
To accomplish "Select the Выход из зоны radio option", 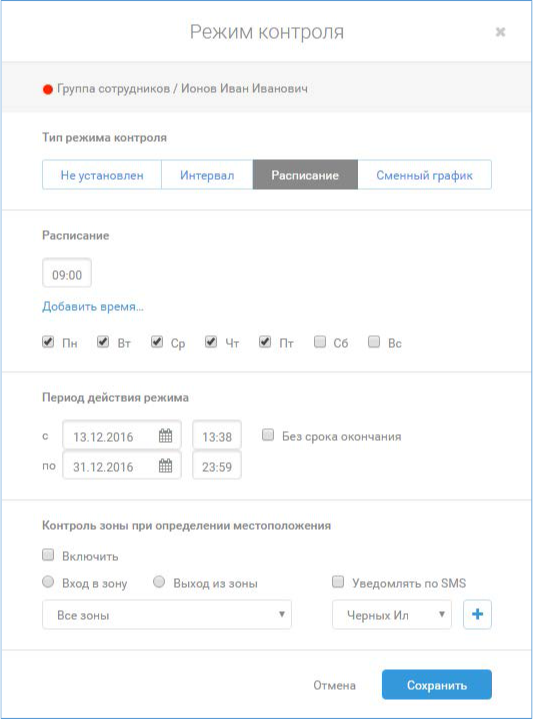I will pyautogui.click(x=159, y=582).
